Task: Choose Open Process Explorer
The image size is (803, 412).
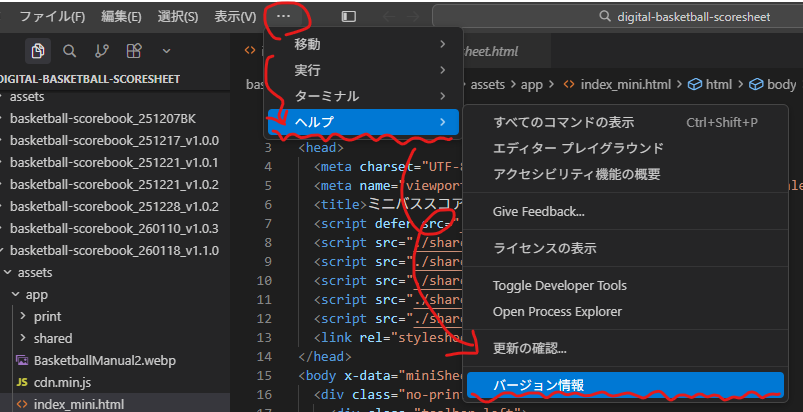Action: click(x=625, y=312)
